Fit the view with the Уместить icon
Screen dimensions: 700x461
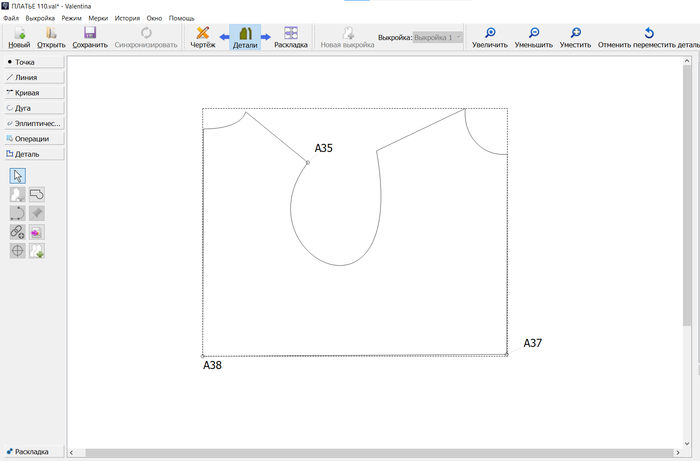coord(575,33)
